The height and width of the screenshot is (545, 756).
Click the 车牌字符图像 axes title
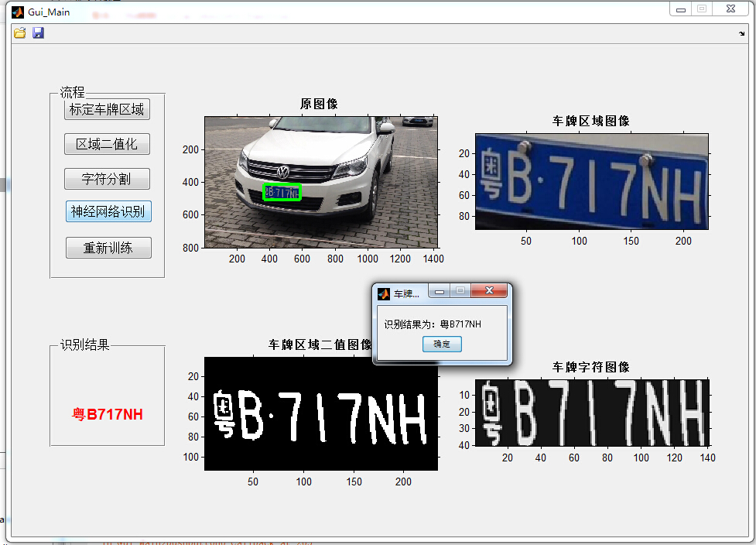point(591,367)
